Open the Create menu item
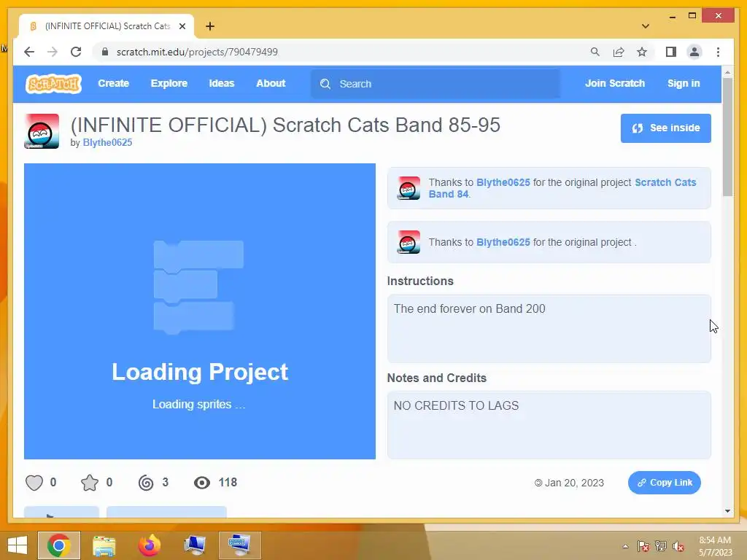747x560 pixels. tap(113, 83)
